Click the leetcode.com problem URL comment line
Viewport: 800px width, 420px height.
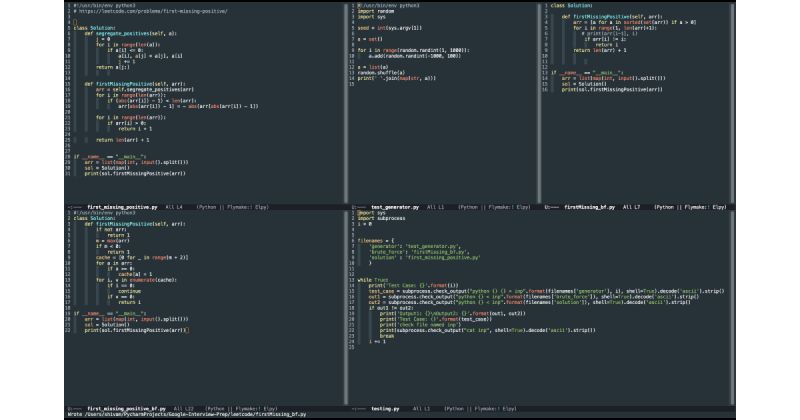(151, 11)
